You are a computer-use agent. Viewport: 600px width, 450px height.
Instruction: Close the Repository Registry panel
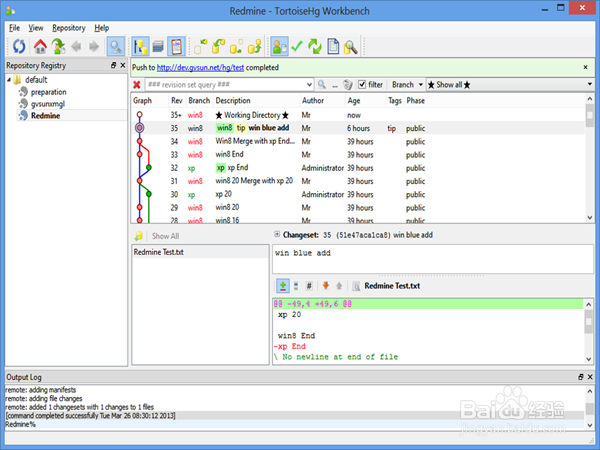pos(123,65)
